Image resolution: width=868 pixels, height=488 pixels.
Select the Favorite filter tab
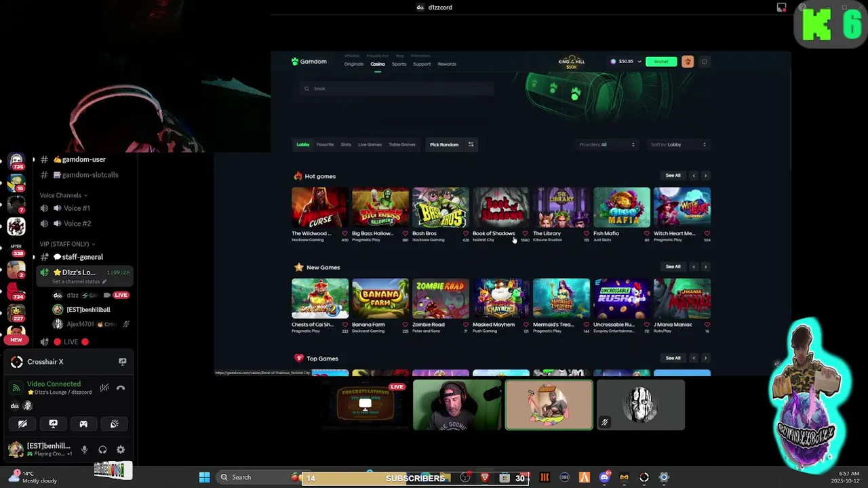325,144
